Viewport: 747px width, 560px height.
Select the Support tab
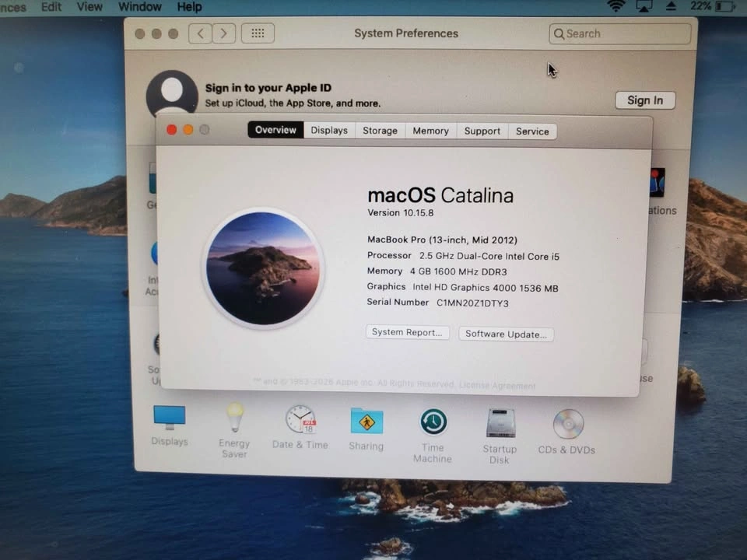482,131
